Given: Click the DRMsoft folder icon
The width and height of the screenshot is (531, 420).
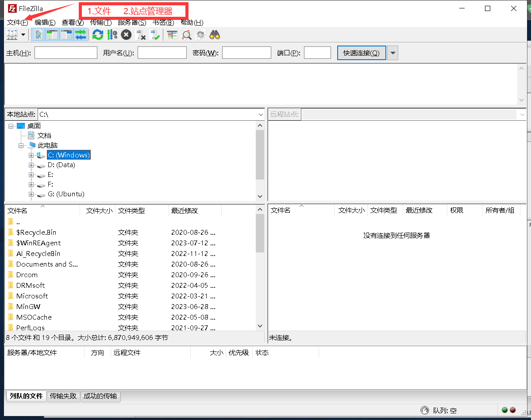Looking at the screenshot, I should coord(11,285).
